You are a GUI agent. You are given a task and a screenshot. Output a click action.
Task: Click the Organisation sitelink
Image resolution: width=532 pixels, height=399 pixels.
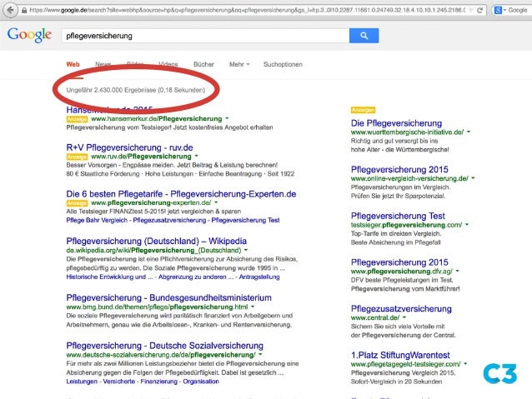pyautogui.click(x=201, y=382)
